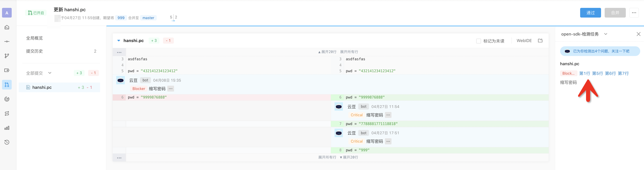
Task: Click top ellipsis expand icon in diff
Action: pos(119,52)
